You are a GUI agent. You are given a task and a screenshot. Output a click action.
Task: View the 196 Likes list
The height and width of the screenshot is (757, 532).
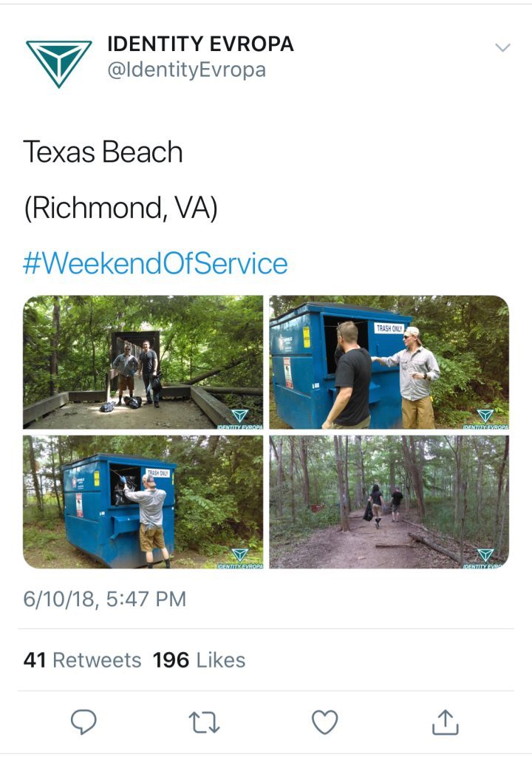click(x=199, y=660)
